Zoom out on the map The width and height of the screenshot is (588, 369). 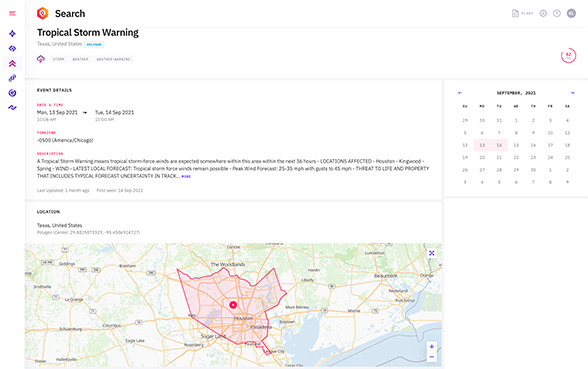432,357
